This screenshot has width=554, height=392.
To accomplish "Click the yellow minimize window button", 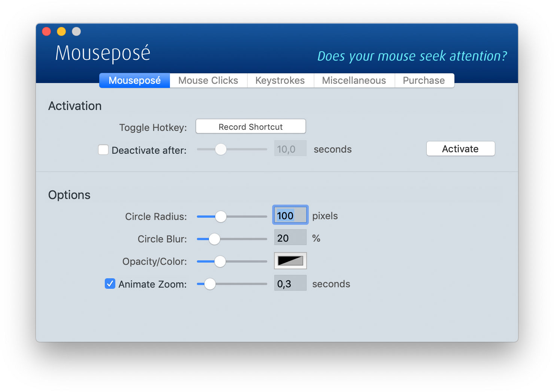I will coord(61,32).
